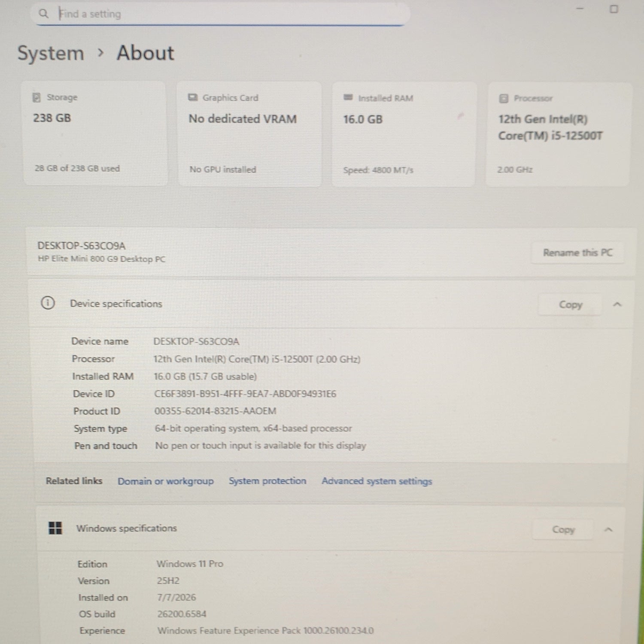
Task: Click the Device specifications info icon
Action: tap(48, 303)
